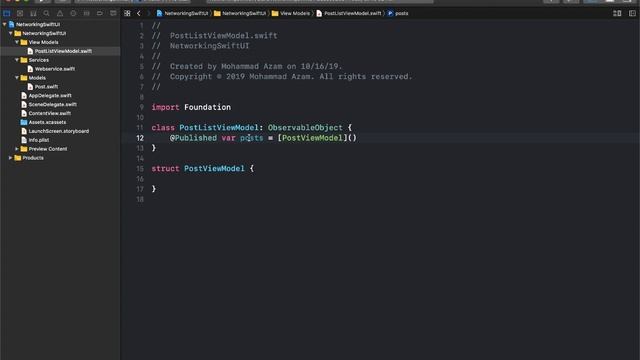Collapse the View Models folder
Screen dimensions: 640x360
[x=17, y=42]
